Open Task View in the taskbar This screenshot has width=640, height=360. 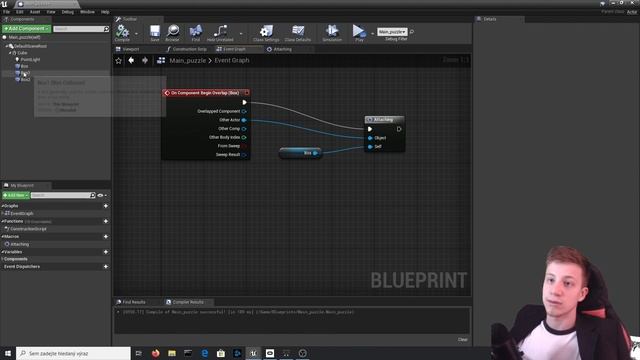coord(139,353)
